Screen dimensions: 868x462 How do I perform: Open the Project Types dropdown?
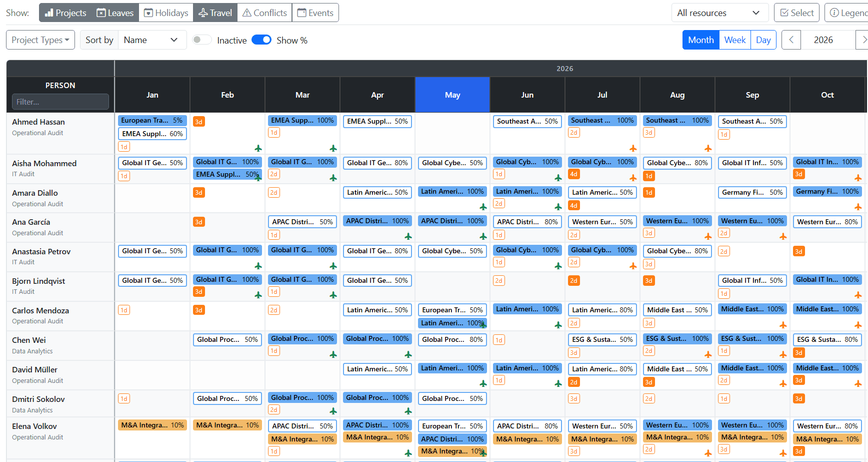pyautogui.click(x=40, y=40)
